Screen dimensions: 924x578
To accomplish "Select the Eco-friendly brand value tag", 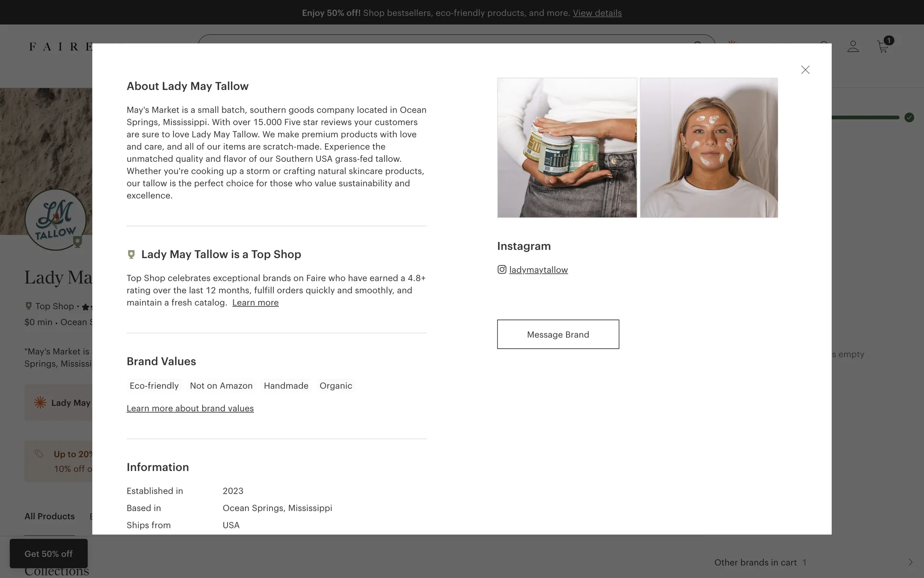I will click(x=154, y=386).
